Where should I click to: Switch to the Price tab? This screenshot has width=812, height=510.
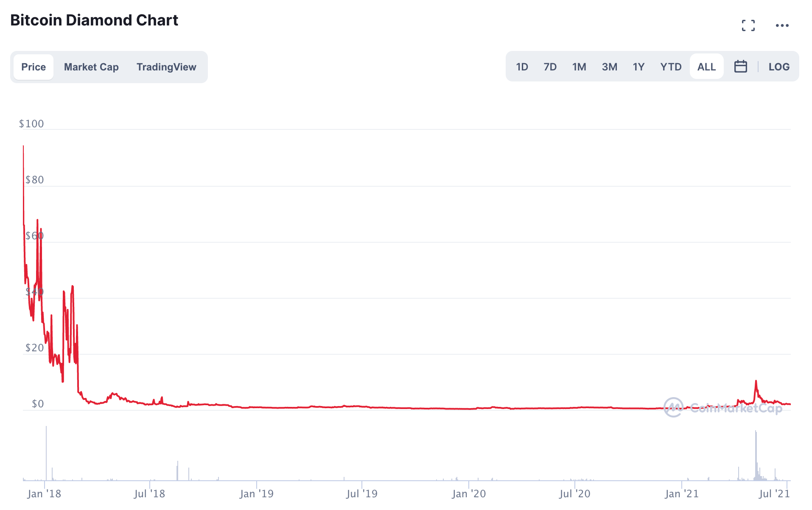coord(34,67)
